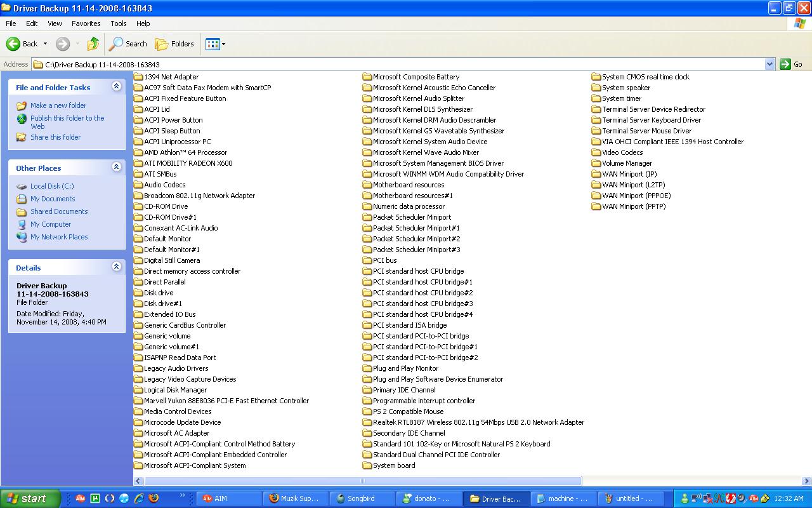The image size is (812, 508).
Task: Select the Realtek RTL8187 Wireless folder icon
Action: [x=367, y=422]
